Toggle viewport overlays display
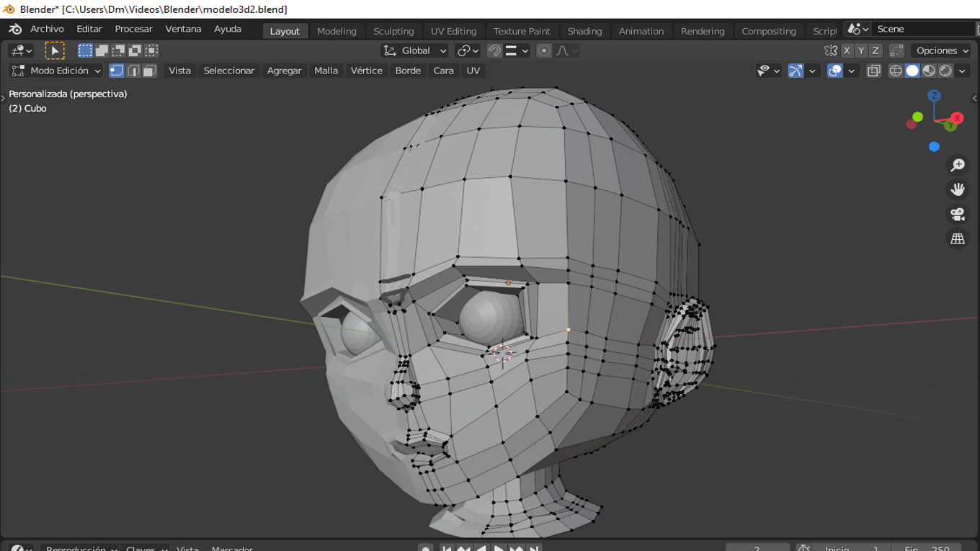The width and height of the screenshot is (980, 551). click(834, 71)
